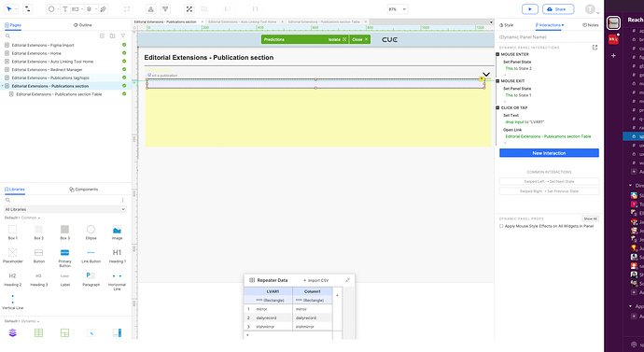Open the libraries options kebab menu
This screenshot has height=352, width=644.
[122, 200]
